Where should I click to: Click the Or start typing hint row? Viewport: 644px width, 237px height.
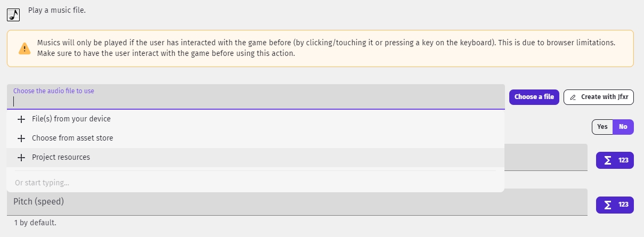pyautogui.click(x=255, y=183)
